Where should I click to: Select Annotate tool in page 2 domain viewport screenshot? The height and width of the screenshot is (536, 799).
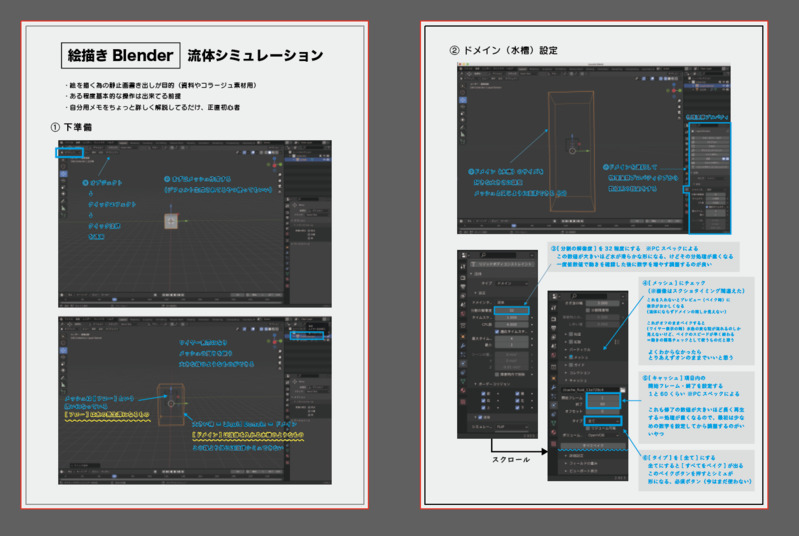463,127
